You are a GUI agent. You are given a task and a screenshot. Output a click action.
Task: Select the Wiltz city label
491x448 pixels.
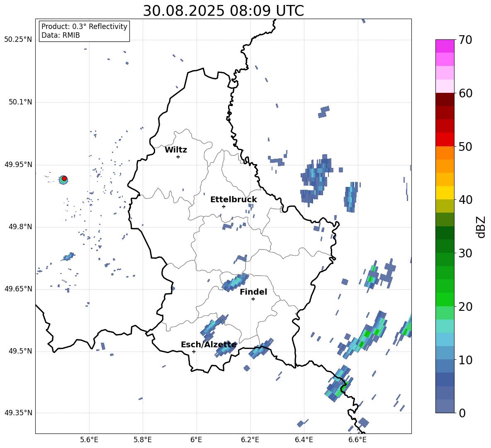click(176, 150)
